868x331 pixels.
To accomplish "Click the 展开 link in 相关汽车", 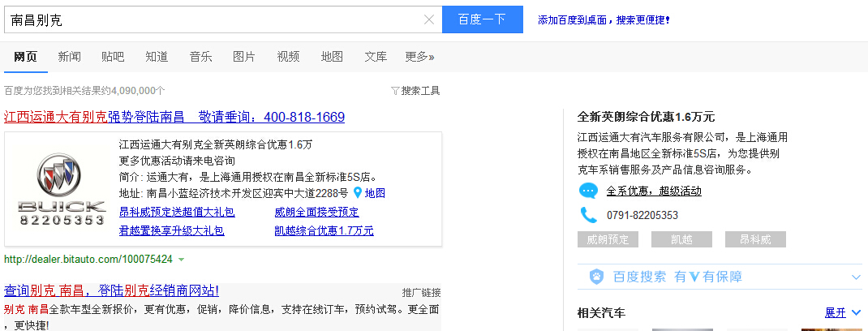I will coord(836,312).
